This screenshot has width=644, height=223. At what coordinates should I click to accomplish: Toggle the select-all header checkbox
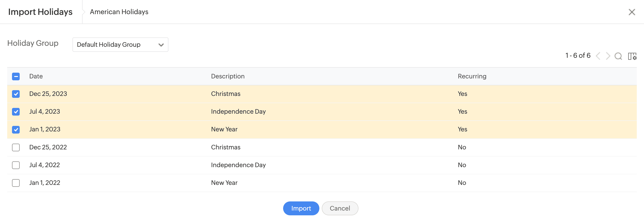16,76
